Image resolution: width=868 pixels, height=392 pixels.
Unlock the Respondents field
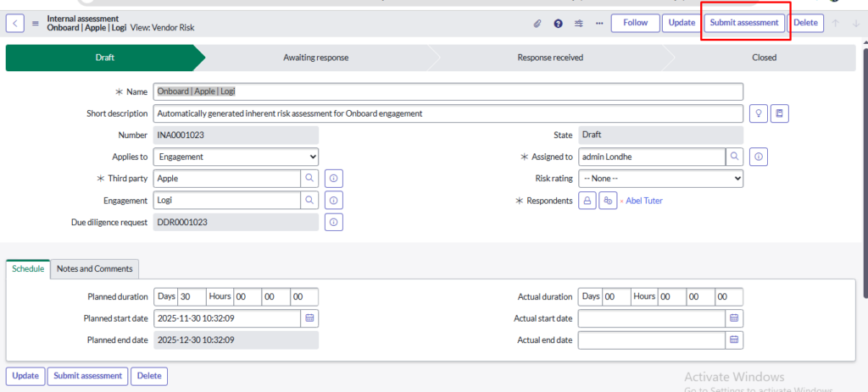click(587, 201)
